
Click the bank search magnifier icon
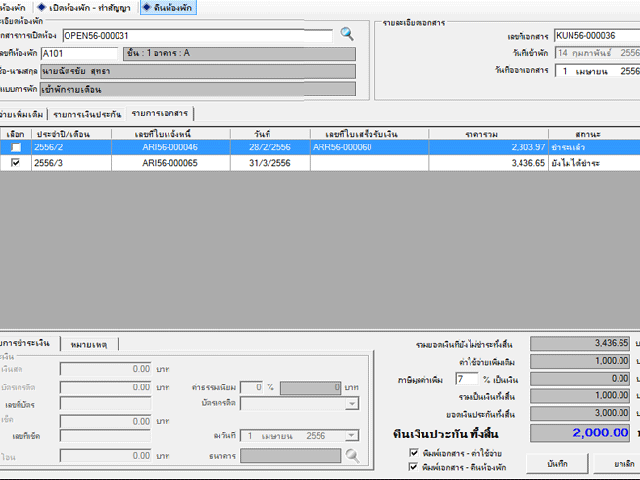352,455
